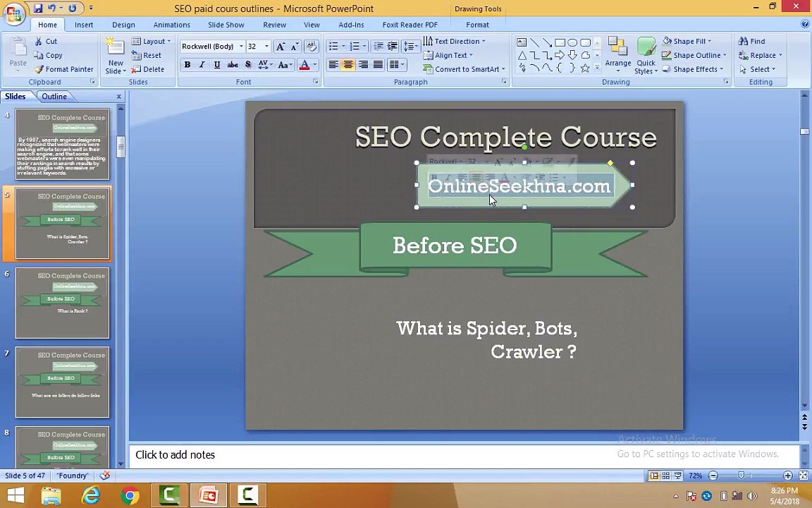Decrease font size with Shrink Font

294,46
